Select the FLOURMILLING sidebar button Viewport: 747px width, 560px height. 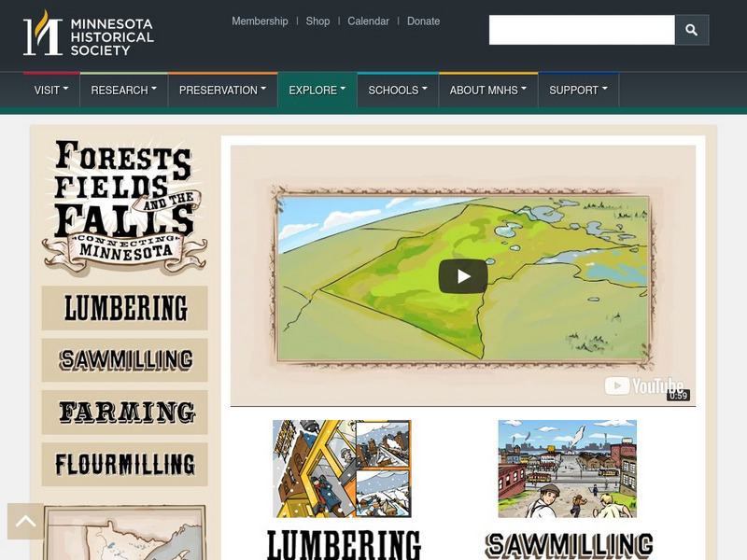tap(125, 462)
